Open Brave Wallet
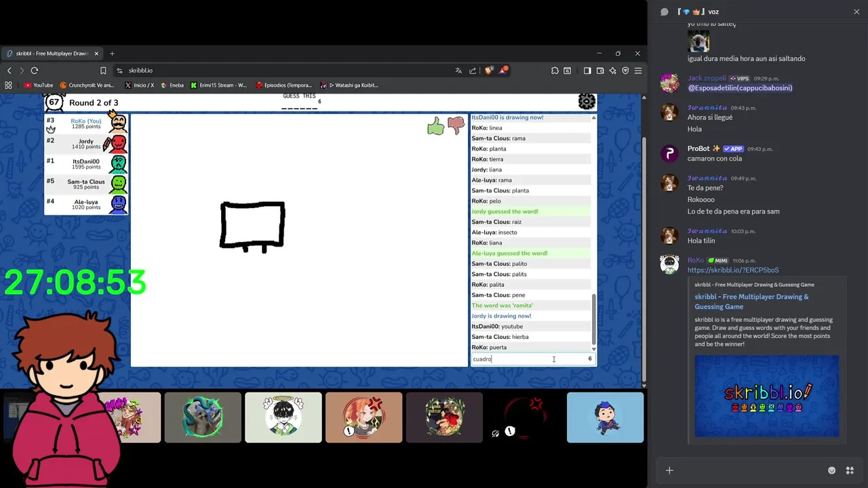The height and width of the screenshot is (488, 868). tap(600, 70)
